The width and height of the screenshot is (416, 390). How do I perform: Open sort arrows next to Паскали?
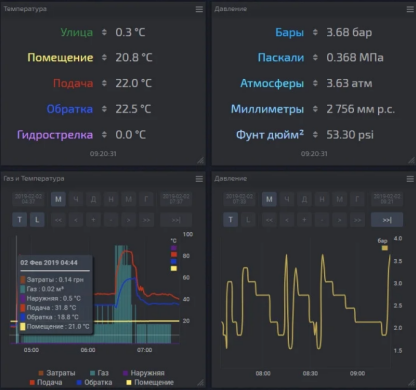(x=315, y=57)
